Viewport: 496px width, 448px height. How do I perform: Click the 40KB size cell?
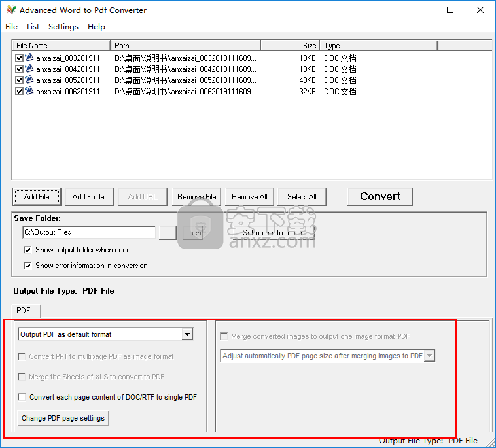point(308,80)
